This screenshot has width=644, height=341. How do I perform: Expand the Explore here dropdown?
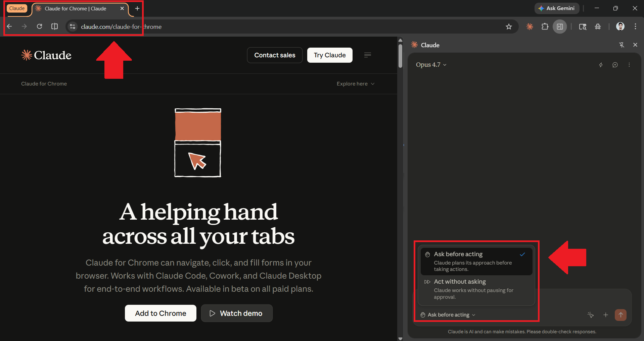click(356, 84)
